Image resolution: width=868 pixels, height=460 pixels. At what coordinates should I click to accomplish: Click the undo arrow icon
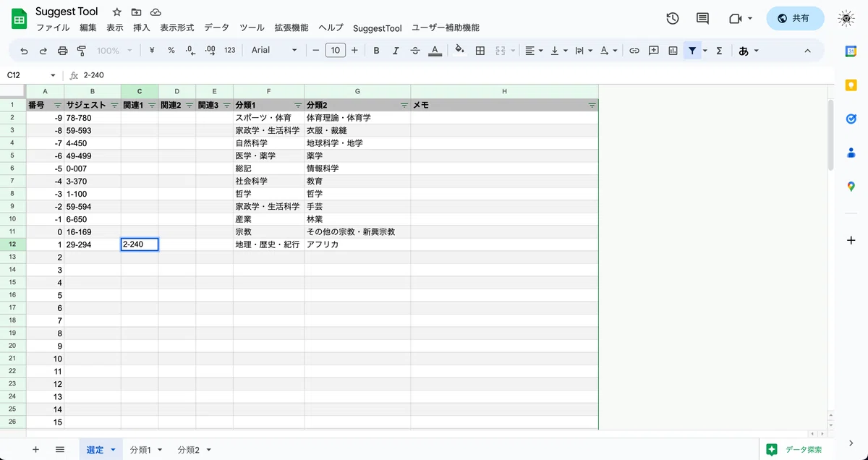(25, 51)
